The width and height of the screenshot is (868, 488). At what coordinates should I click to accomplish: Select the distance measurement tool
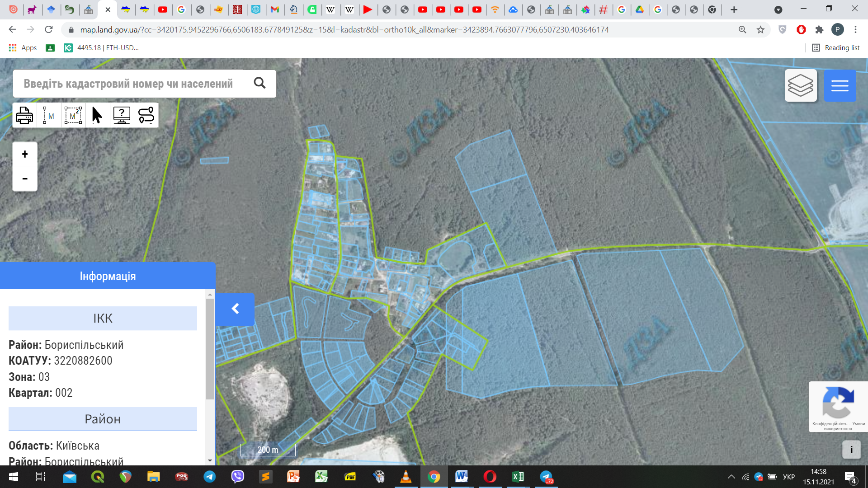(49, 116)
